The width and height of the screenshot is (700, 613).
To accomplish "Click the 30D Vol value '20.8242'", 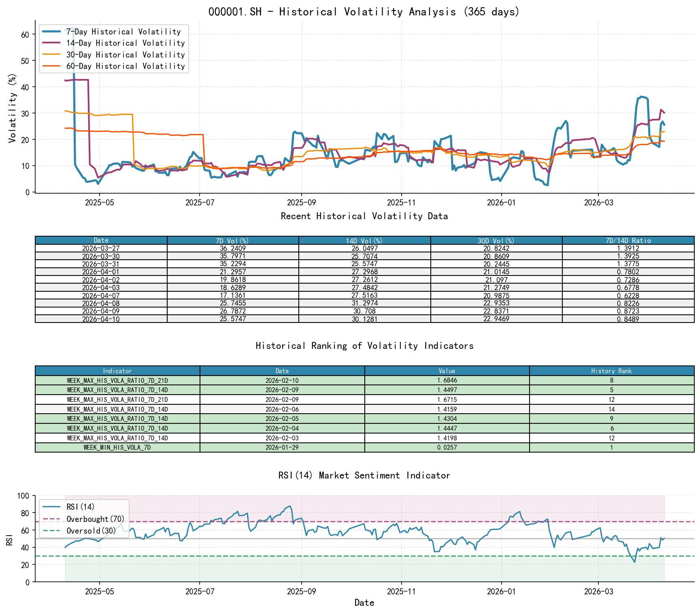I will coord(496,248).
